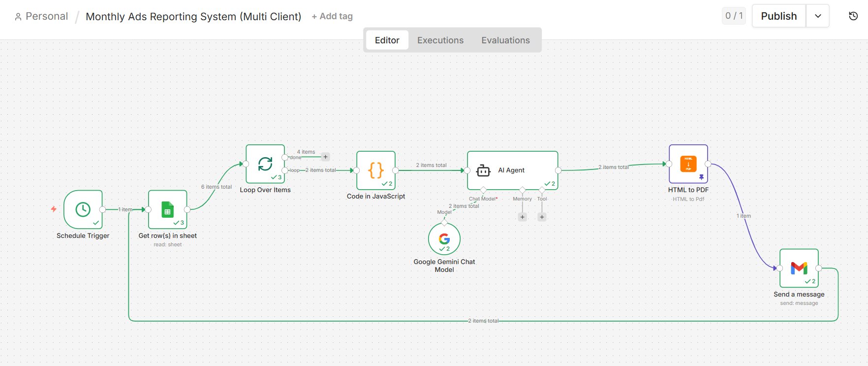868x366 pixels.
Task: Select the AI Agent node
Action: point(512,170)
